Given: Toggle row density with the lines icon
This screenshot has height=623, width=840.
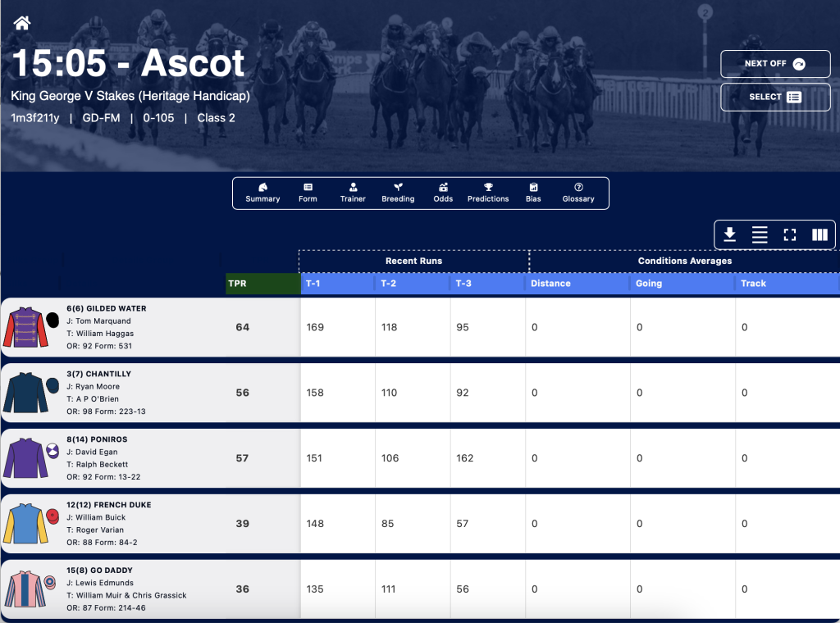Looking at the screenshot, I should coord(759,234).
